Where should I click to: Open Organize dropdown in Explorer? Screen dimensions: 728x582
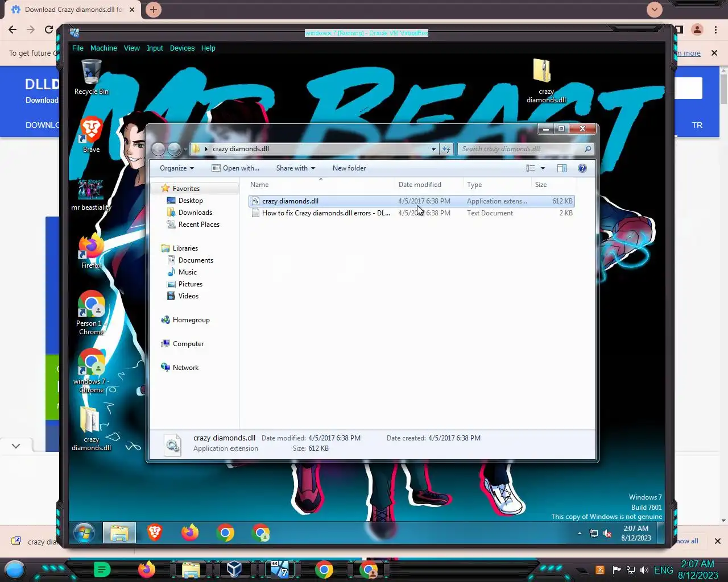tap(177, 168)
